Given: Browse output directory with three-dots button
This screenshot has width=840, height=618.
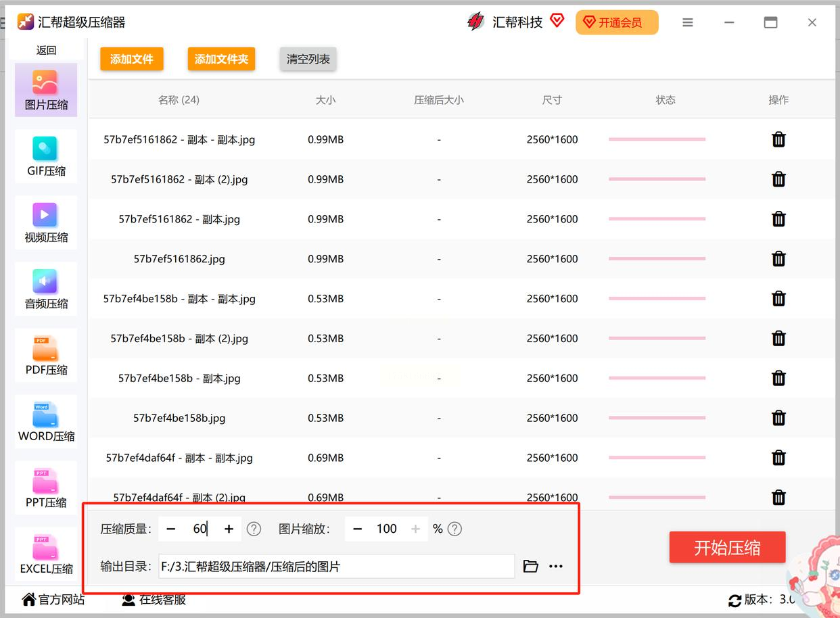Looking at the screenshot, I should [x=556, y=566].
